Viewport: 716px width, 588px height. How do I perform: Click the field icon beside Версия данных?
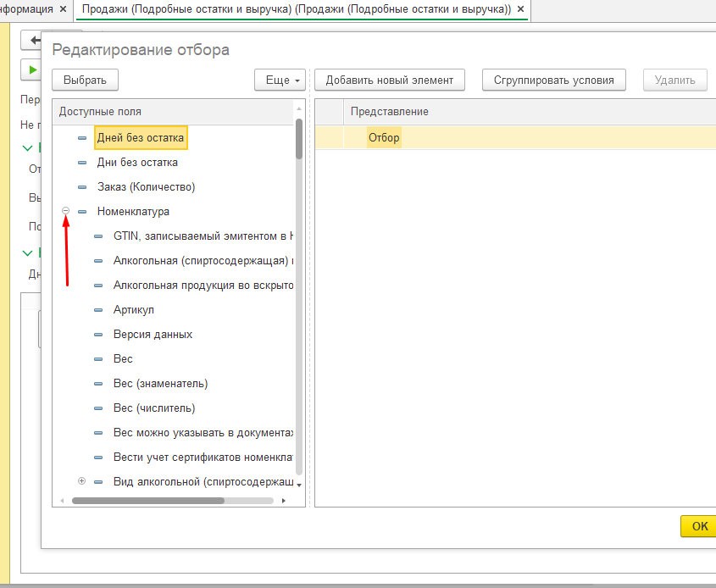[98, 335]
